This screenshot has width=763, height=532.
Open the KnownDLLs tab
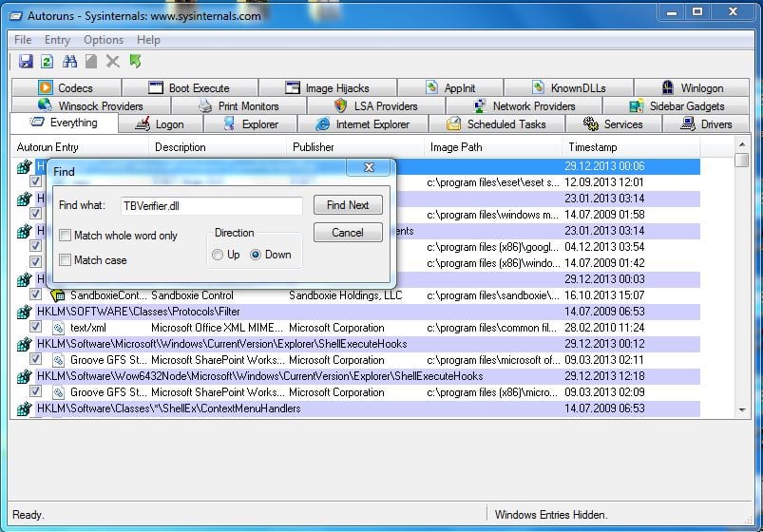(569, 87)
